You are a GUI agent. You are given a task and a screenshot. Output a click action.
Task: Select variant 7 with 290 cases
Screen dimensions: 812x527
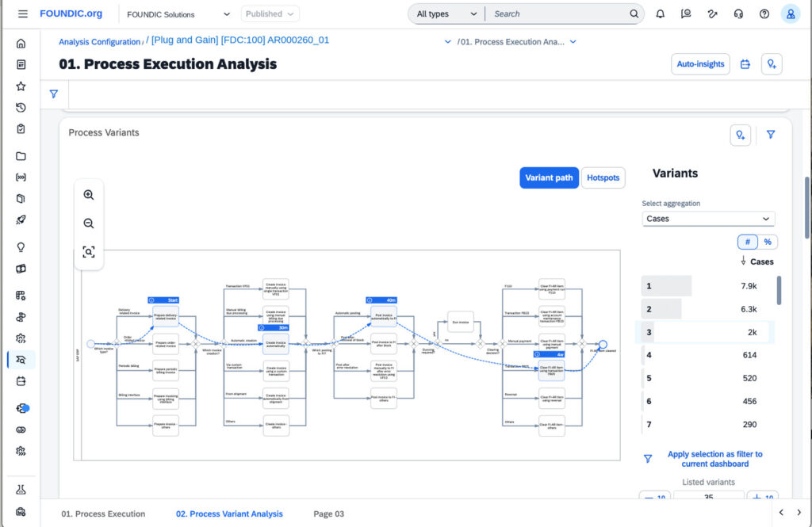click(707, 425)
